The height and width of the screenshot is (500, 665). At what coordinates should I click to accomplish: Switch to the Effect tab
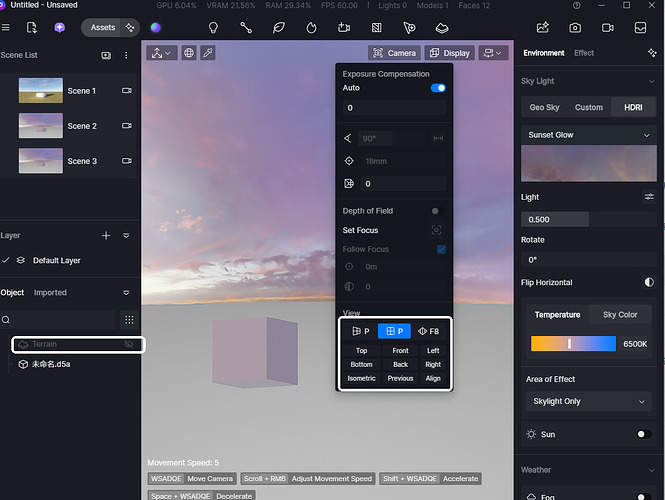584,53
